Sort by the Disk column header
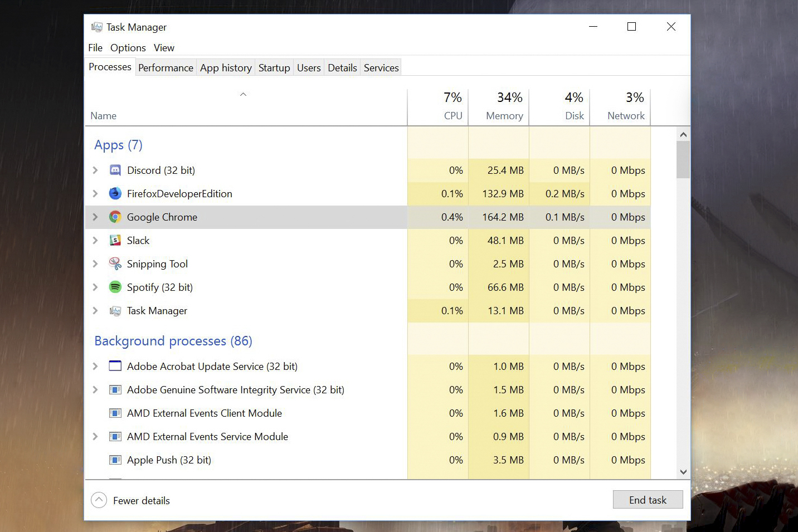Image resolution: width=798 pixels, height=532 pixels. [559, 107]
